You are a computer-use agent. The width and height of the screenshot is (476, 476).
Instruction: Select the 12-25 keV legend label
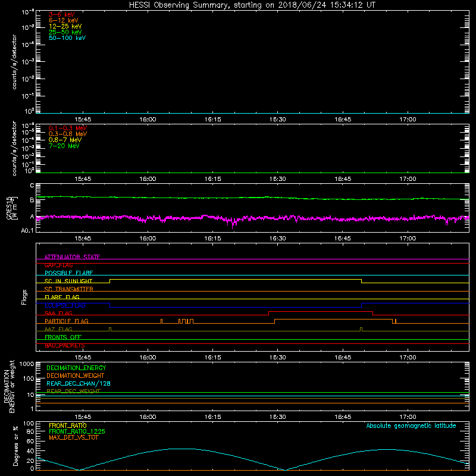point(65,26)
